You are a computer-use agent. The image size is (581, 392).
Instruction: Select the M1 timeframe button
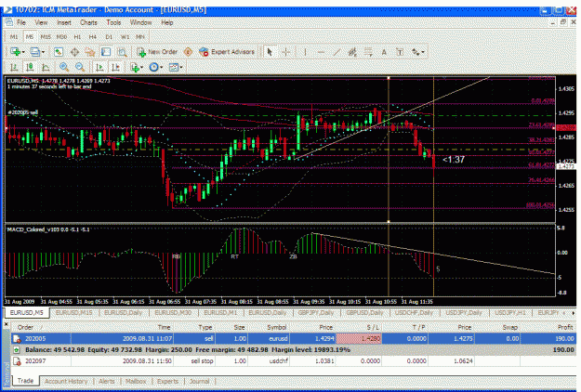click(x=14, y=36)
